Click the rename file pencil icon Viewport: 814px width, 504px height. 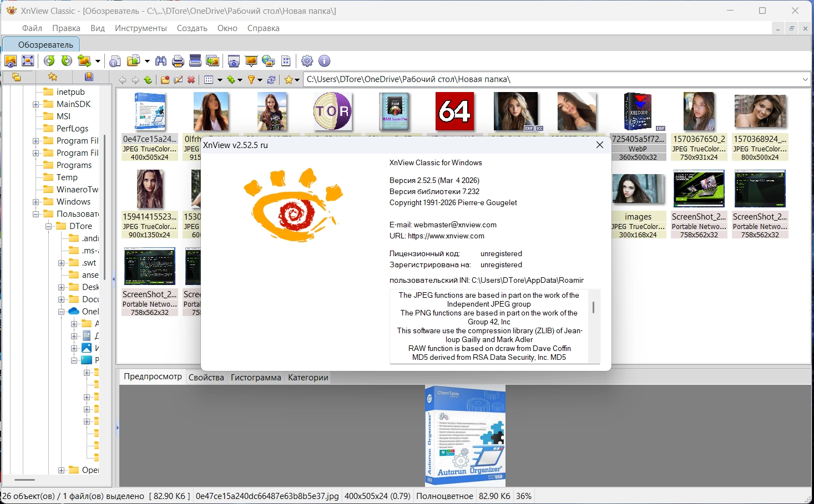pyautogui.click(x=178, y=80)
